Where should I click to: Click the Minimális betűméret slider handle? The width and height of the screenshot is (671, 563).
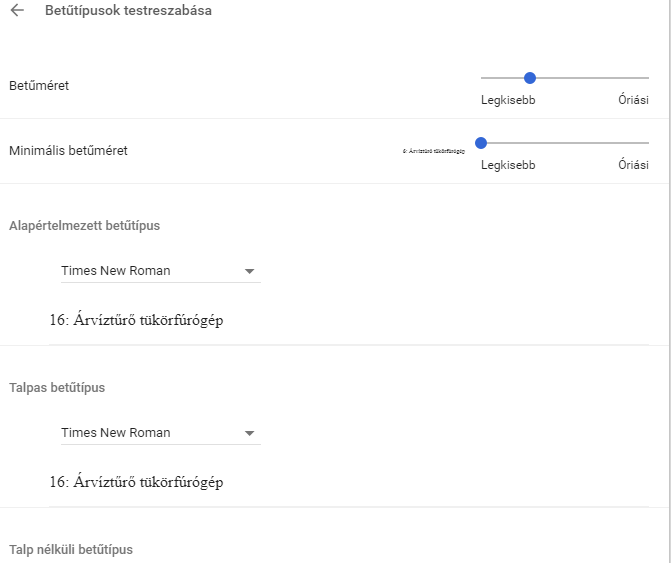click(x=481, y=143)
